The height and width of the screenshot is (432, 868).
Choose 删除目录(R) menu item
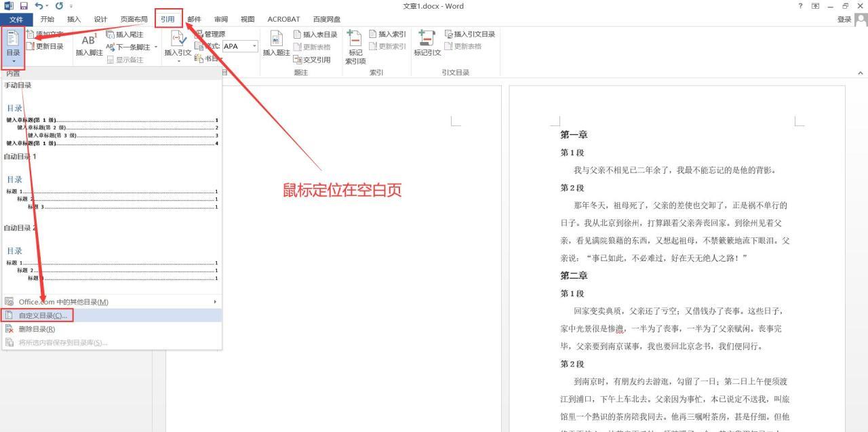click(x=112, y=329)
